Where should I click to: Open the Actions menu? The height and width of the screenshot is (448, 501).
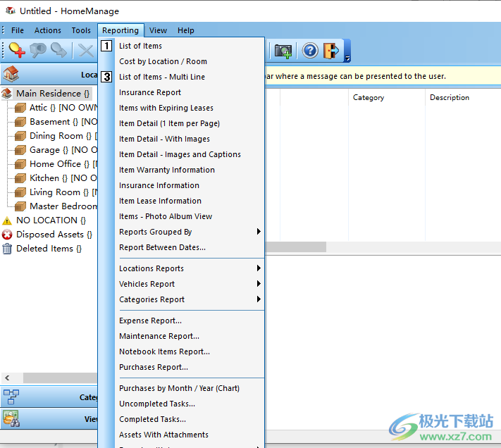pos(48,30)
